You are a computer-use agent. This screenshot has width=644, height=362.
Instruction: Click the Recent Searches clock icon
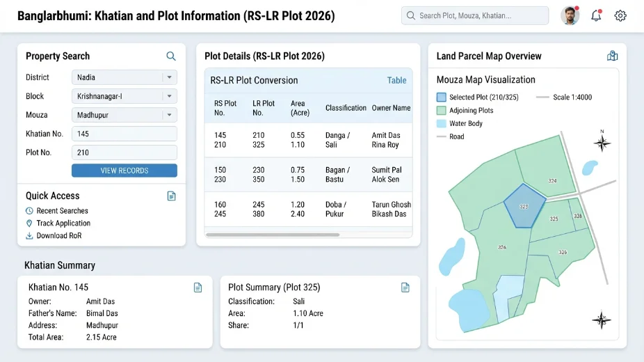tap(29, 211)
